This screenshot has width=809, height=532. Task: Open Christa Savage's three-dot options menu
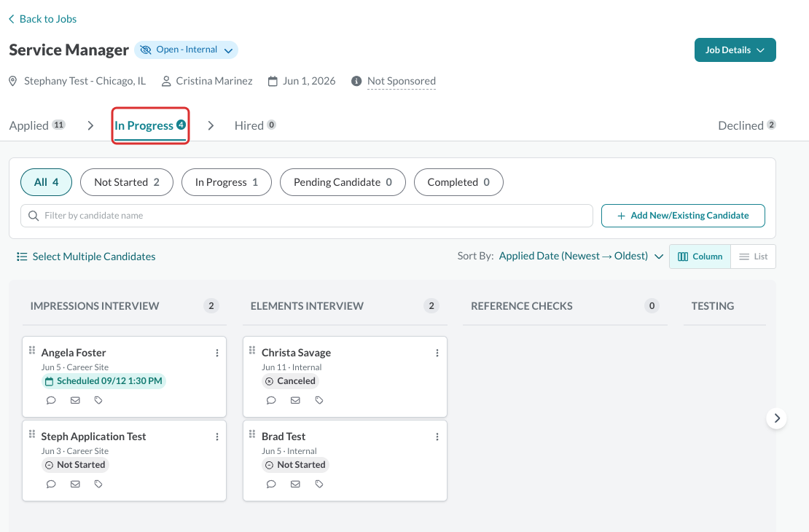pyautogui.click(x=437, y=353)
